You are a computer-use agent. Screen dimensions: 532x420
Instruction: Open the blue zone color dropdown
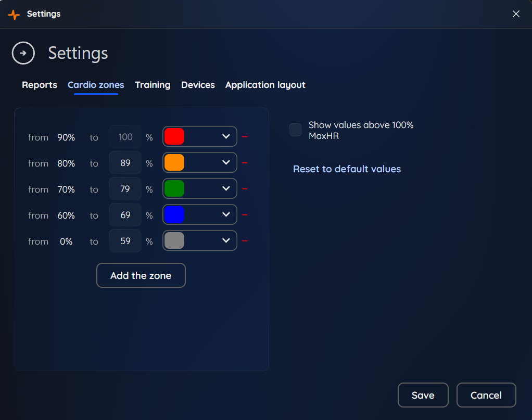(200, 214)
